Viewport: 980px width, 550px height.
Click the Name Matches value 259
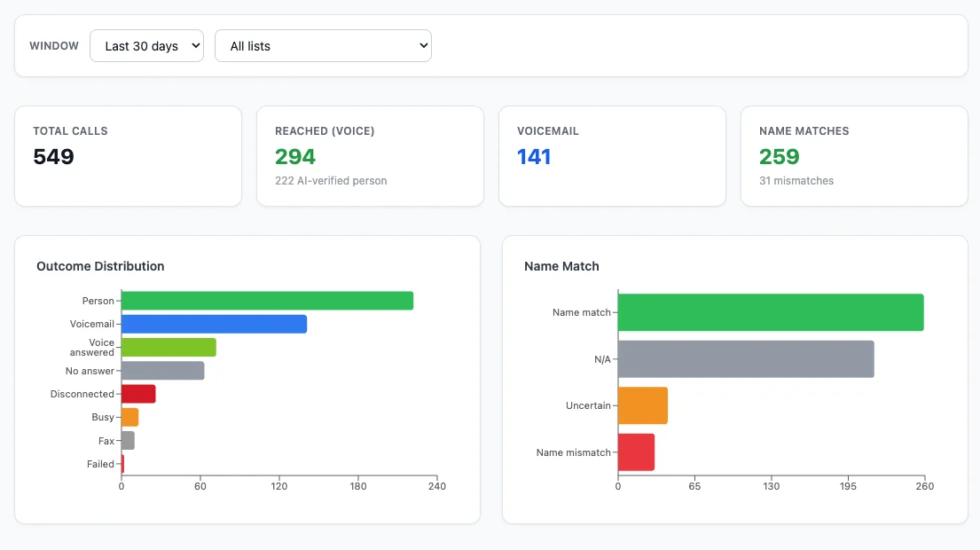pyautogui.click(x=780, y=156)
